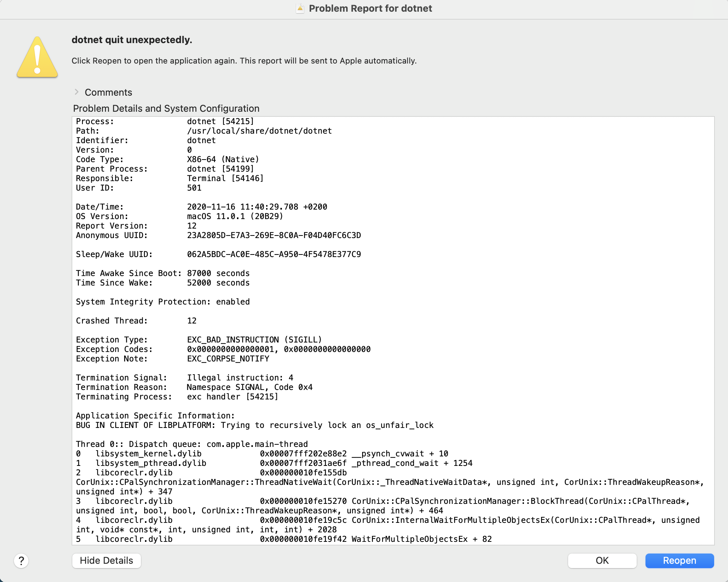Open help with the question mark icon
This screenshot has width=728, height=582.
click(x=21, y=560)
